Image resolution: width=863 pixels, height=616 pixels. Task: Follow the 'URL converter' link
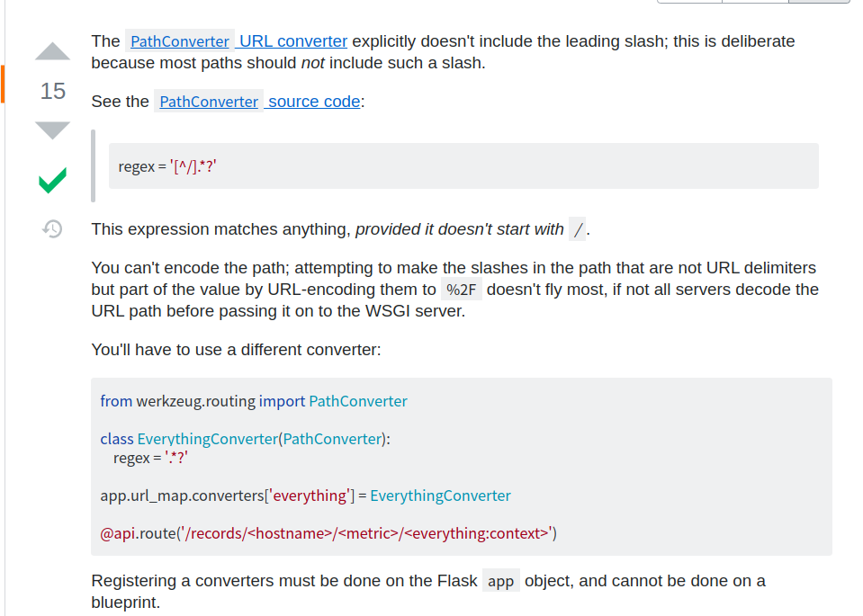[x=294, y=41]
